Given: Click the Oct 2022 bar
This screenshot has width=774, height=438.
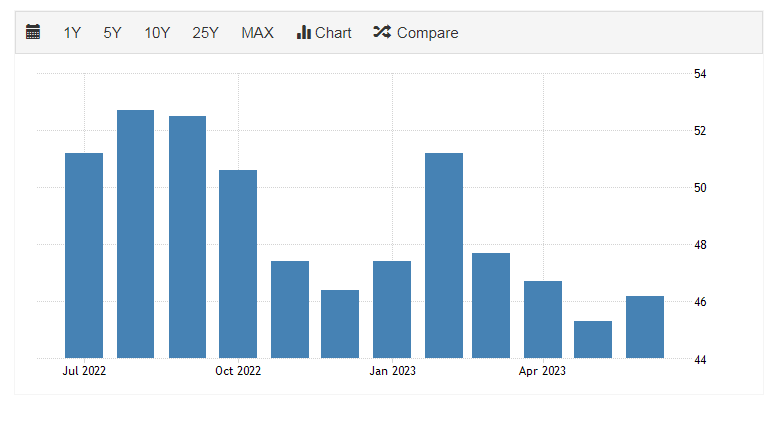Looking at the screenshot, I should click(x=238, y=263).
